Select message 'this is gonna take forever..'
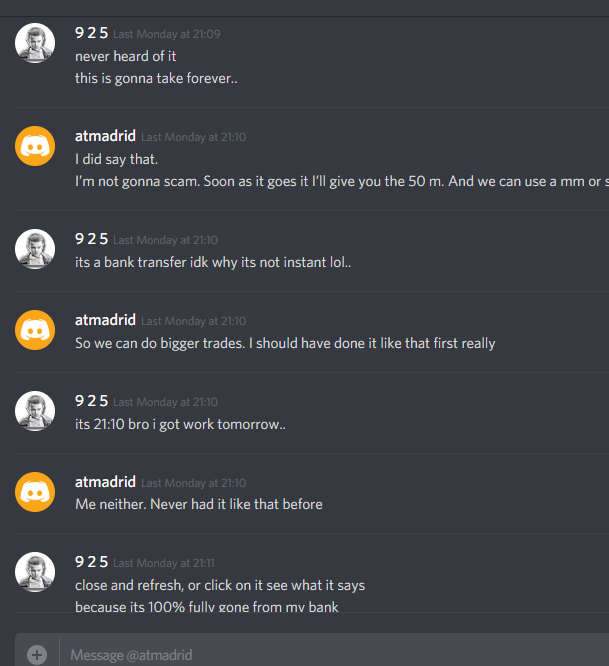609x666 pixels. [x=156, y=79]
